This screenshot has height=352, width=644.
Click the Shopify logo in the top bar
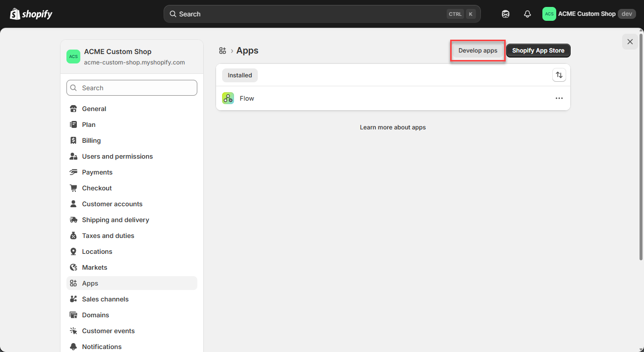(x=31, y=14)
